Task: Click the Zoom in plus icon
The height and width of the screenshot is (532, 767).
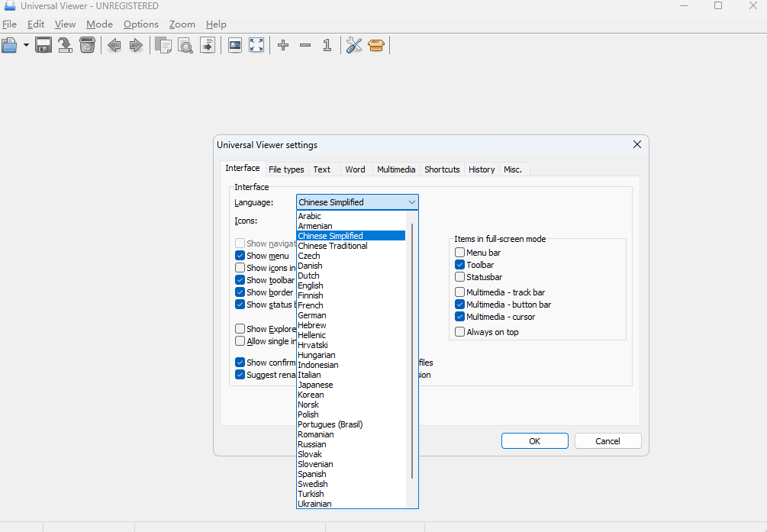Action: tap(283, 46)
